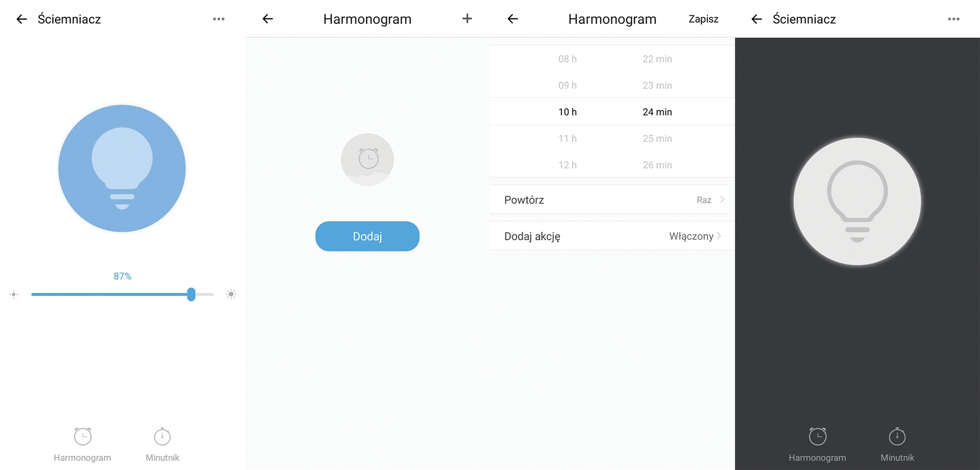Click back arrow next to the Zapisz header
This screenshot has width=980, height=470.
tap(512, 19)
